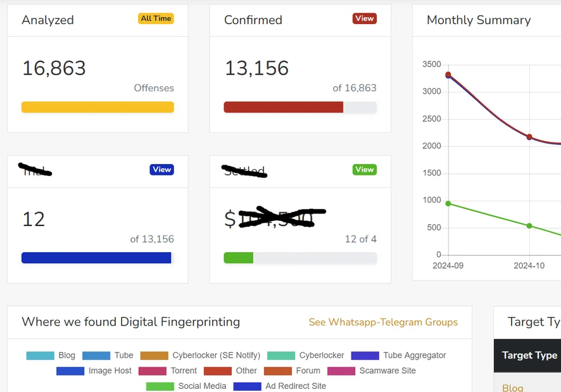Click the yellow Analyzed progress bar

click(98, 108)
